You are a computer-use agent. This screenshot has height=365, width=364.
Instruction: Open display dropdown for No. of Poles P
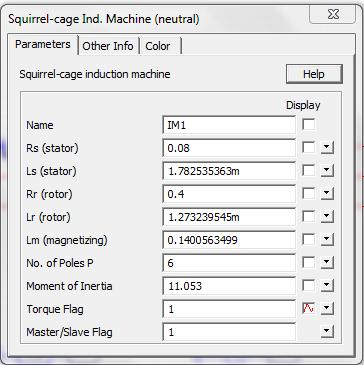tap(327, 263)
